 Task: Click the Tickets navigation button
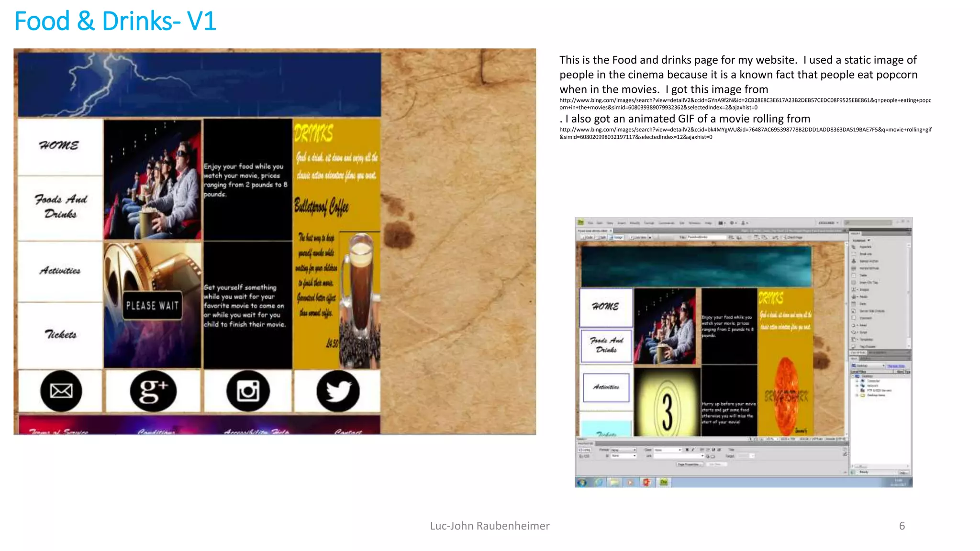tap(60, 334)
